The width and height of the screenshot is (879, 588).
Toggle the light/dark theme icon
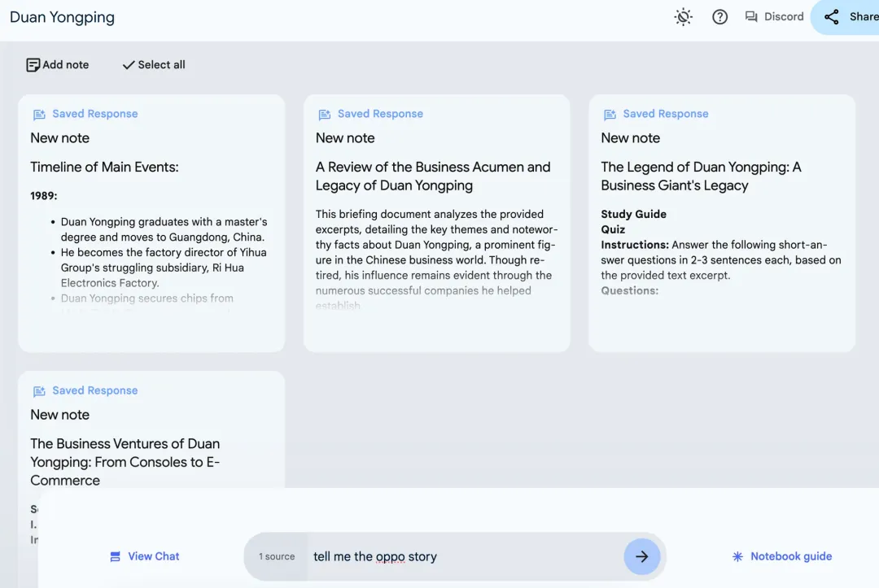683,17
